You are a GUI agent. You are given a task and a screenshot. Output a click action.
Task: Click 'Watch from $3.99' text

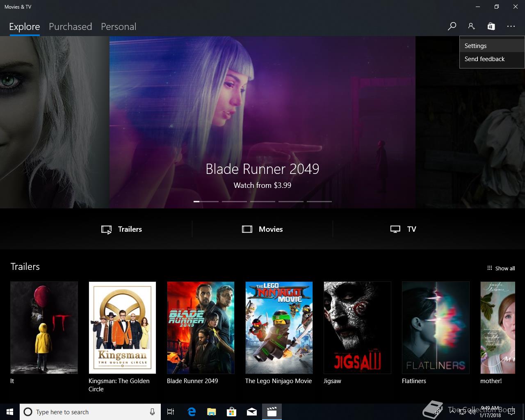click(x=262, y=185)
